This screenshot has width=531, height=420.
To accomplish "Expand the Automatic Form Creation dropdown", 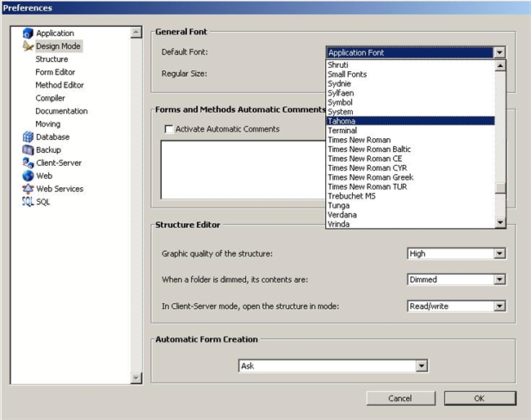I will tap(422, 366).
